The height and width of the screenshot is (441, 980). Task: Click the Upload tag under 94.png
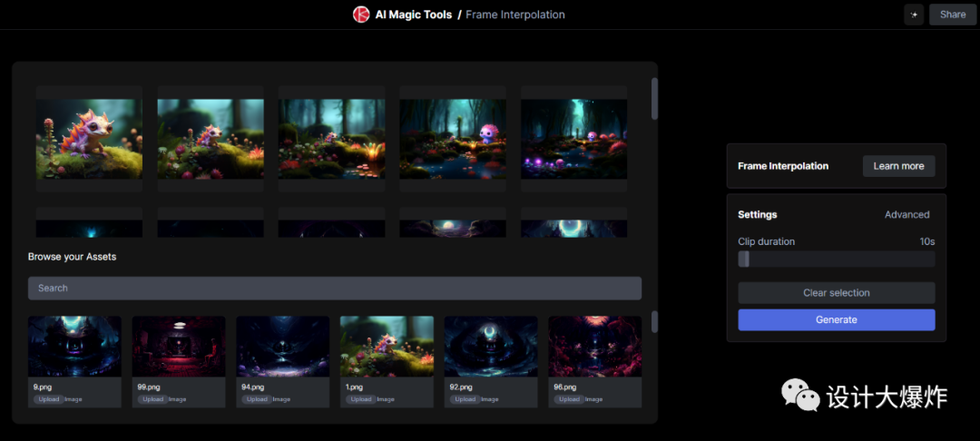257,399
